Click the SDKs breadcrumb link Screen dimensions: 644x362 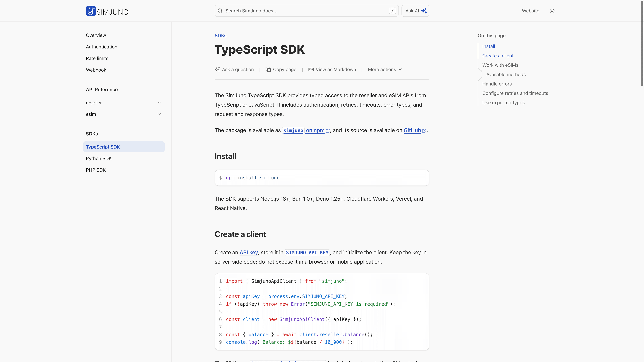point(221,36)
